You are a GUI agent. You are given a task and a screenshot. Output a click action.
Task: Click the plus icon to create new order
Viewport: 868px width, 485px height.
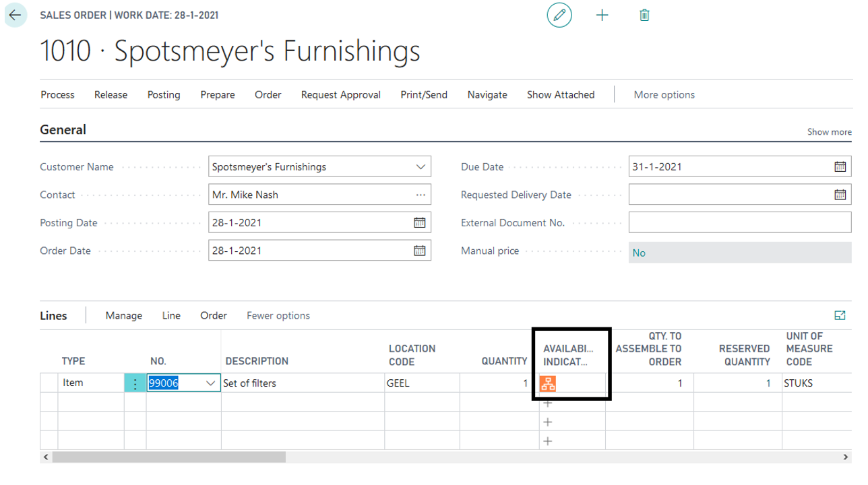[602, 15]
